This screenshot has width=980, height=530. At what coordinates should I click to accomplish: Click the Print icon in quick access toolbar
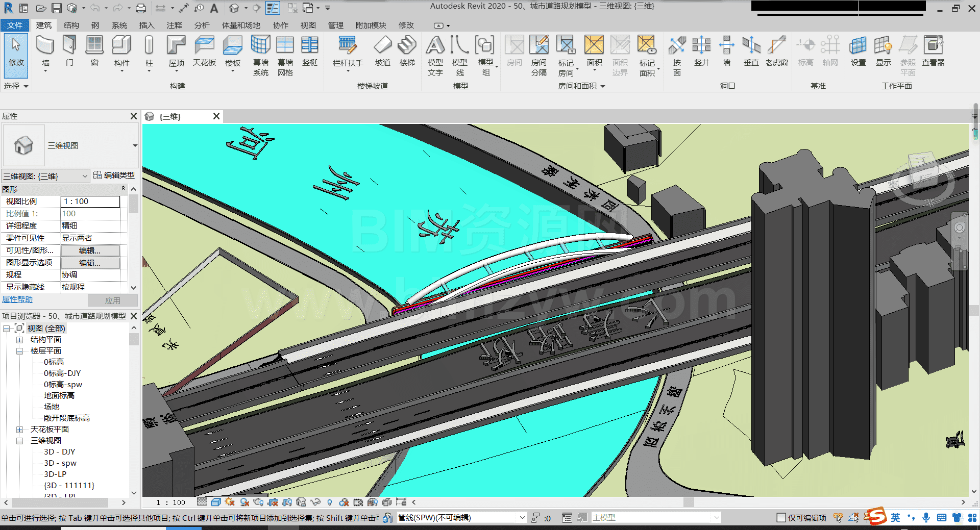coord(141,8)
